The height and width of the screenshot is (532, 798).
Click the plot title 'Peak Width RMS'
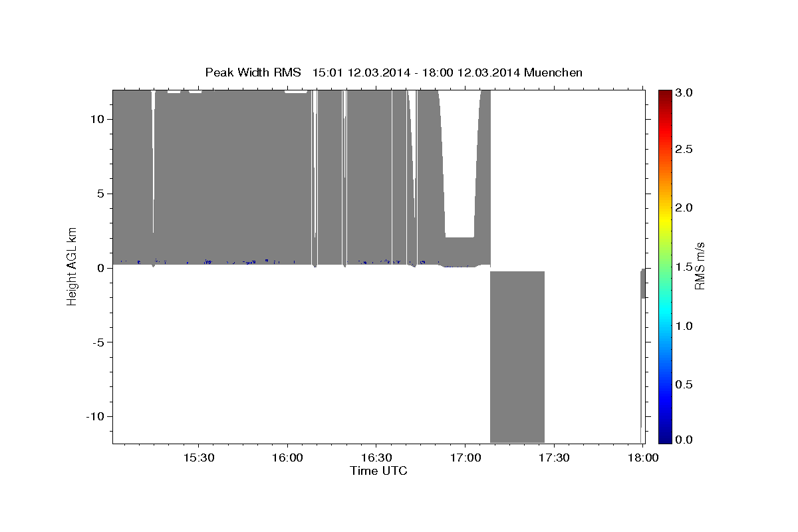point(253,72)
